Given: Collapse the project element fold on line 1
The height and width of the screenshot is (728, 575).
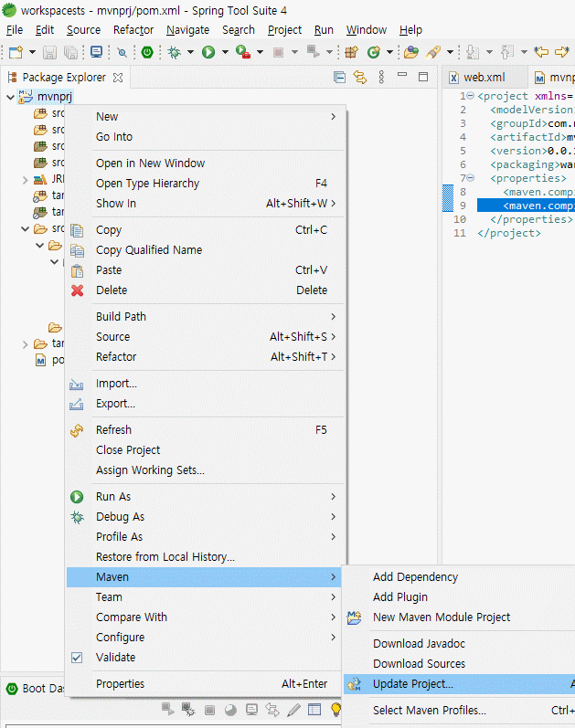Looking at the screenshot, I should tap(471, 96).
